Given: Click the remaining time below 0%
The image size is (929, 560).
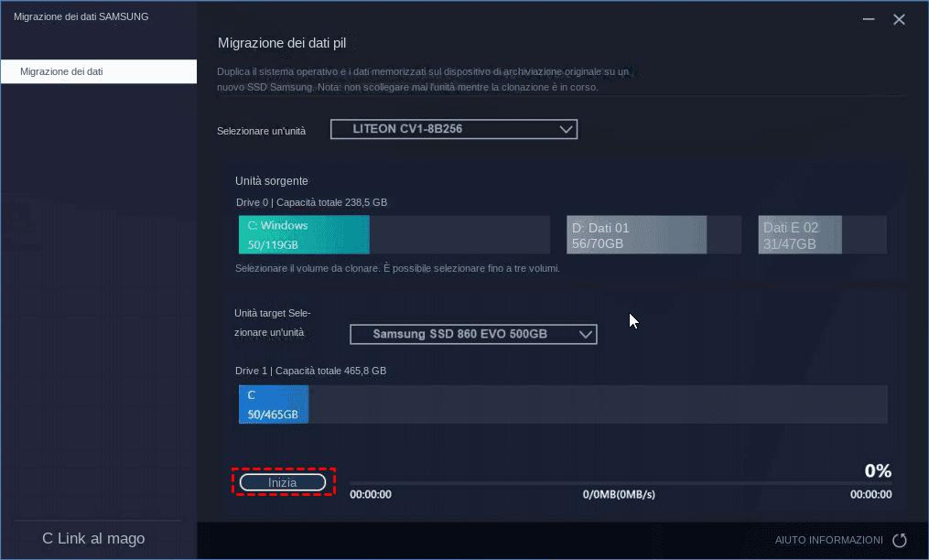Looking at the screenshot, I should tap(870, 494).
